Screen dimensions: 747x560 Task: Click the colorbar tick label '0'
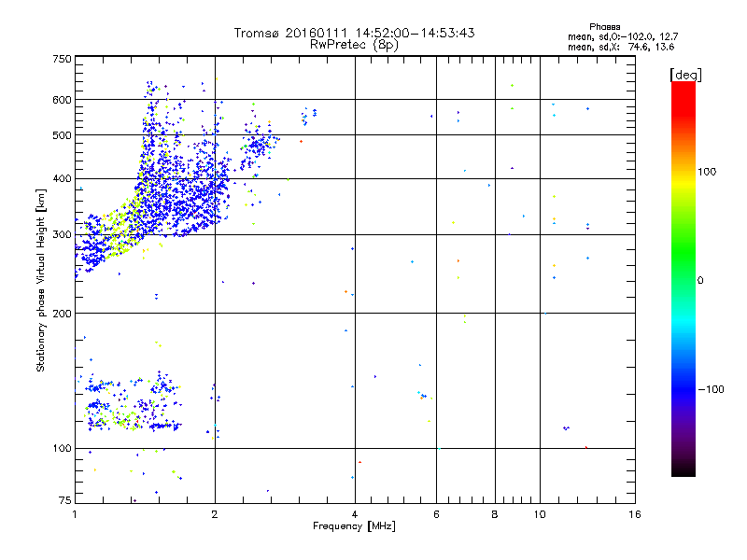pyautogui.click(x=700, y=281)
